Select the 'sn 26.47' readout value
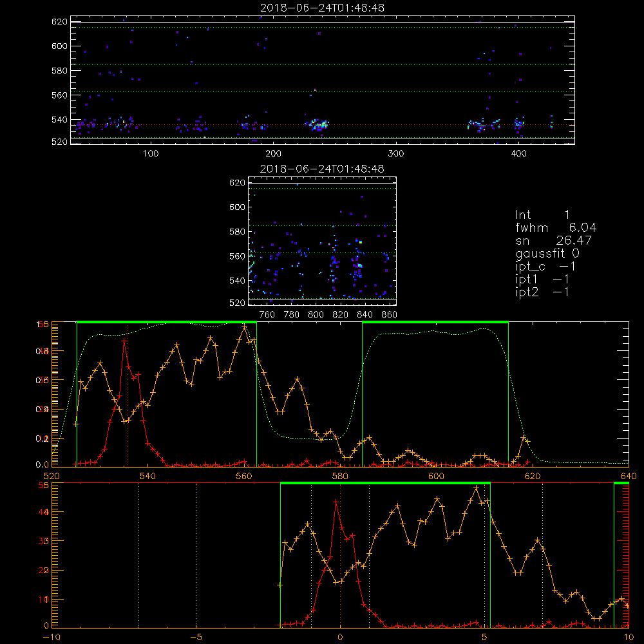Viewport: 644px width, 644px height. point(554,240)
